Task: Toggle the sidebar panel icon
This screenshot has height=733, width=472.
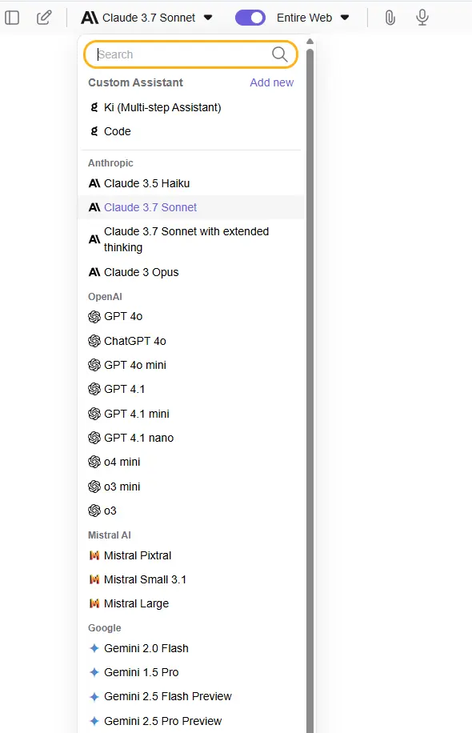Action: [x=12, y=18]
